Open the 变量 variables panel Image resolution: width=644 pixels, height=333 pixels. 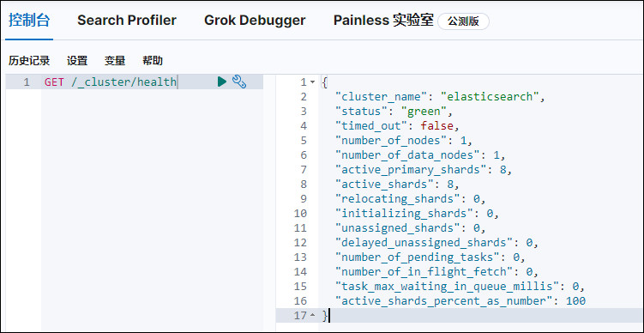point(115,61)
